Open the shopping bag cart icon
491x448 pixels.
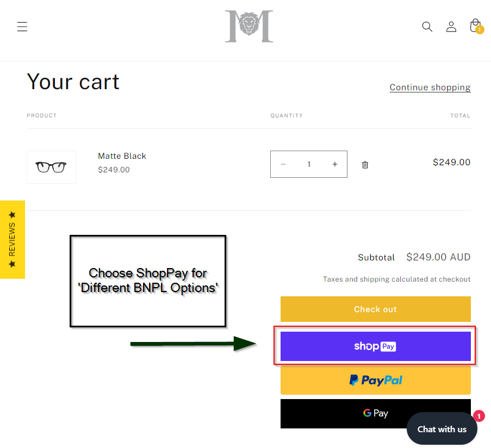[x=475, y=26]
